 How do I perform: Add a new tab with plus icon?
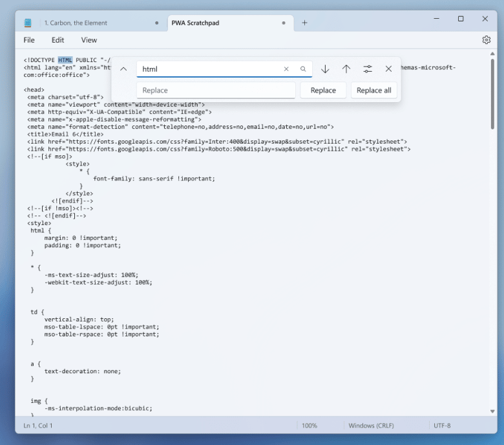(304, 23)
